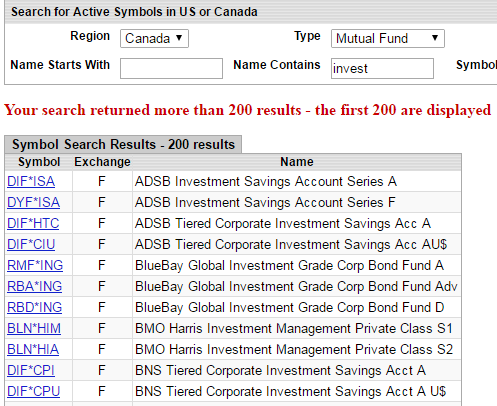The height and width of the screenshot is (406, 497).
Task: Click the Exchange column header
Action: [102, 162]
